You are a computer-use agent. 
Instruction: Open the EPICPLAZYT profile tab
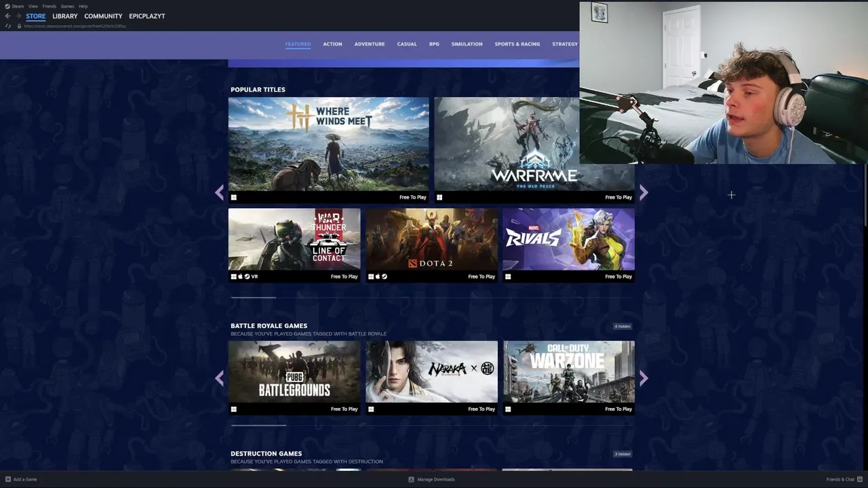147,16
